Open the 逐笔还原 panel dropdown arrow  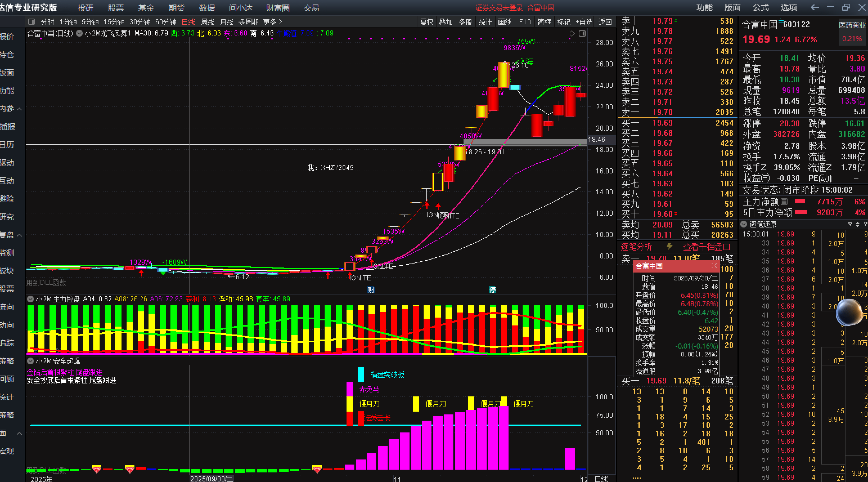744,224
